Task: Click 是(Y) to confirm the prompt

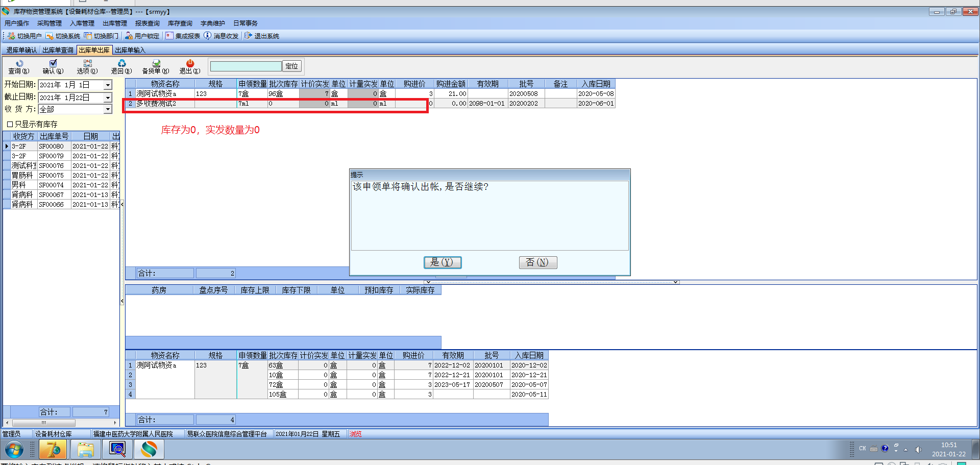Action: click(x=443, y=262)
